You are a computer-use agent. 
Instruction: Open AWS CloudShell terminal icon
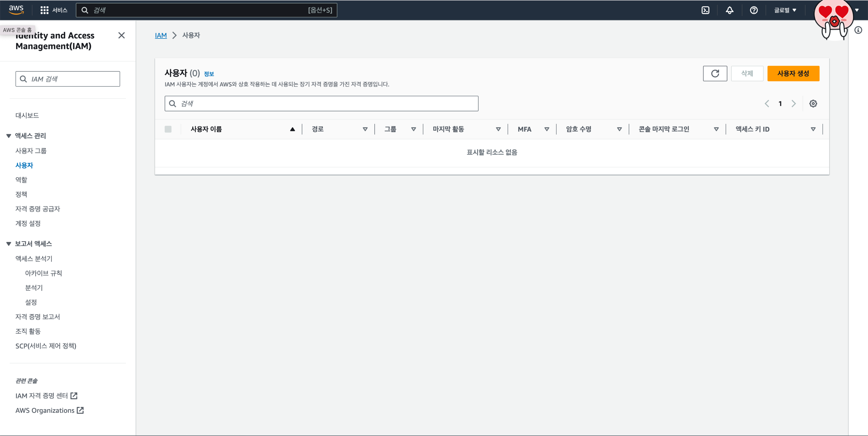click(705, 10)
